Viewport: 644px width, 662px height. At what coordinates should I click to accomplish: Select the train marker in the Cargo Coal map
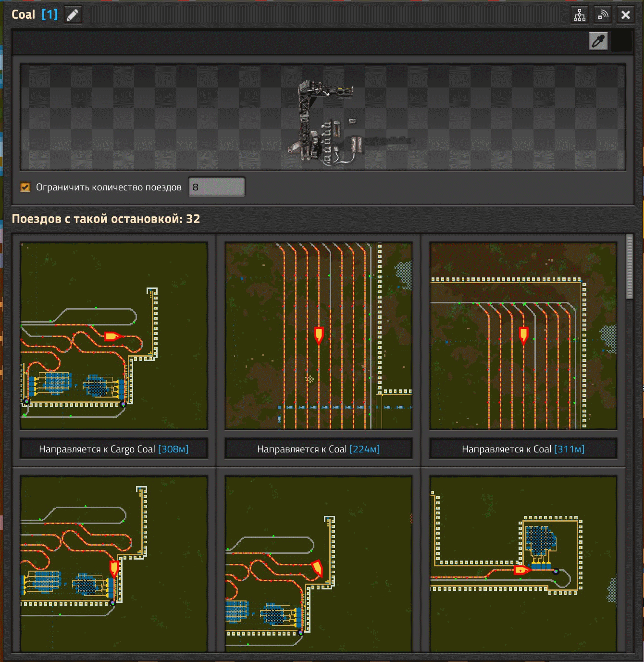(x=113, y=337)
